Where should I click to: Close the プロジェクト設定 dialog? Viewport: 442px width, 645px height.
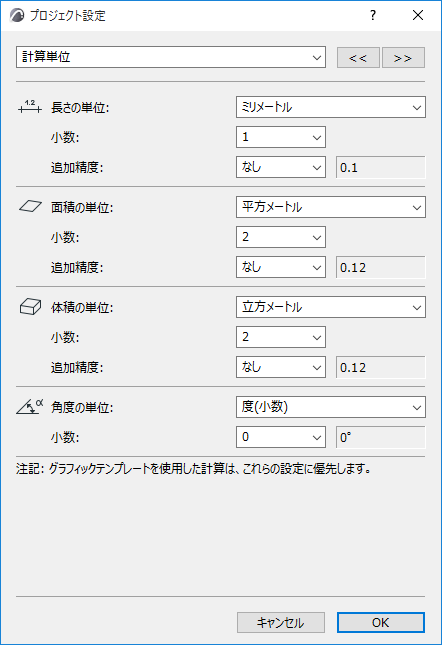tap(418, 15)
